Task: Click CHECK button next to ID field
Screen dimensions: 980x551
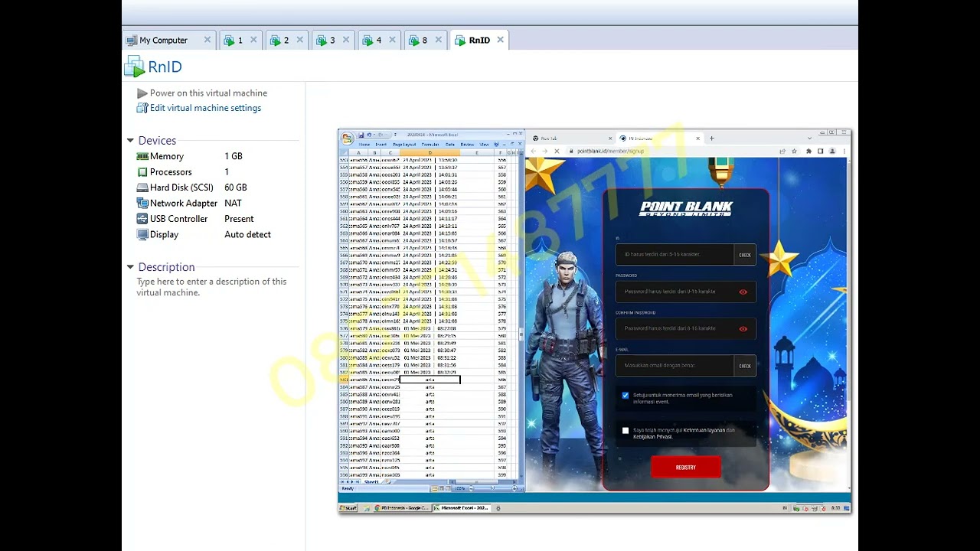Action: 745,255
